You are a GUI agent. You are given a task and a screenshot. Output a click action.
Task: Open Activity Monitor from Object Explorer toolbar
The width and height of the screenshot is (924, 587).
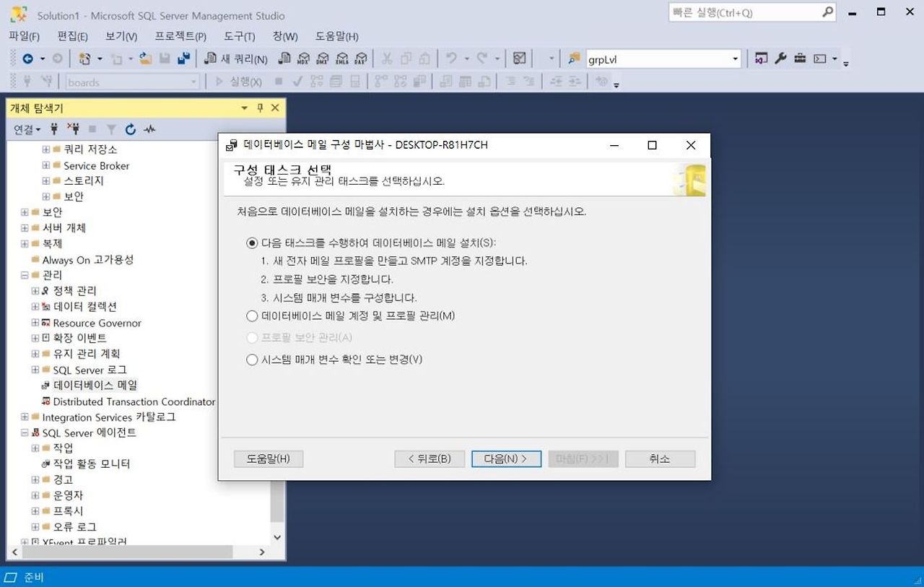(149, 129)
